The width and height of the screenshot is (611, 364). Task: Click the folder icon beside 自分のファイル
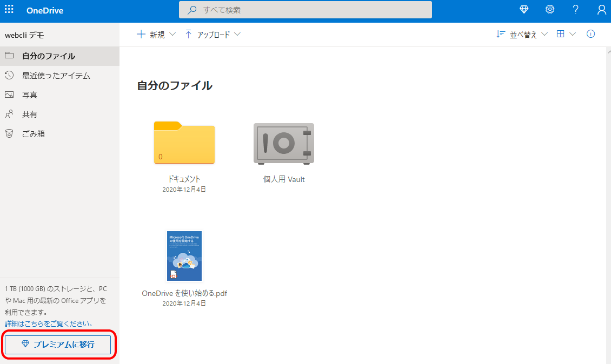pos(9,55)
